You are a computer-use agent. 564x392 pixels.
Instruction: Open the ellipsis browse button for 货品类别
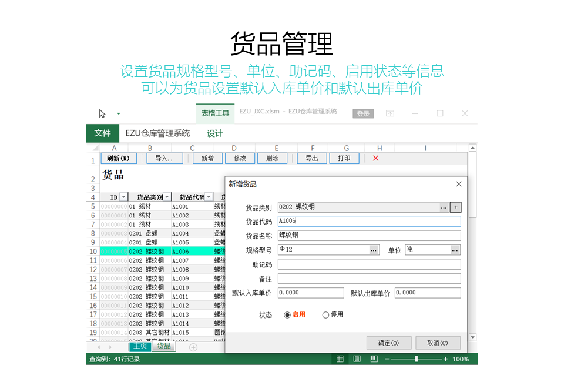tap(444, 207)
